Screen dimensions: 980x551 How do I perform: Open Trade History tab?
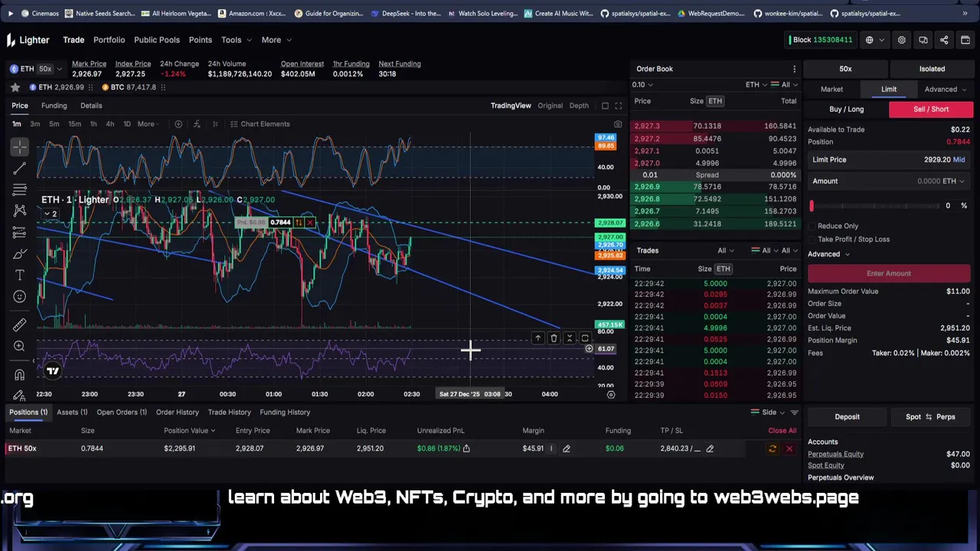(x=230, y=412)
